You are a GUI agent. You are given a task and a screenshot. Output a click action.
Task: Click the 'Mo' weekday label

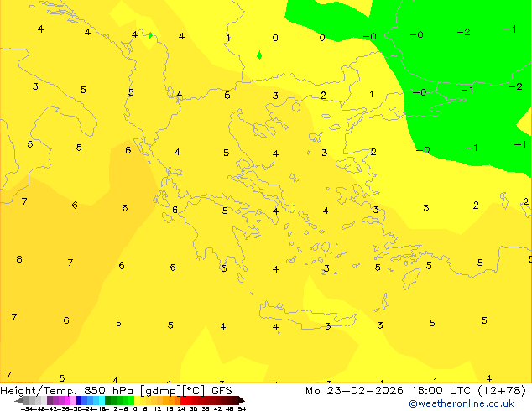(x=313, y=391)
